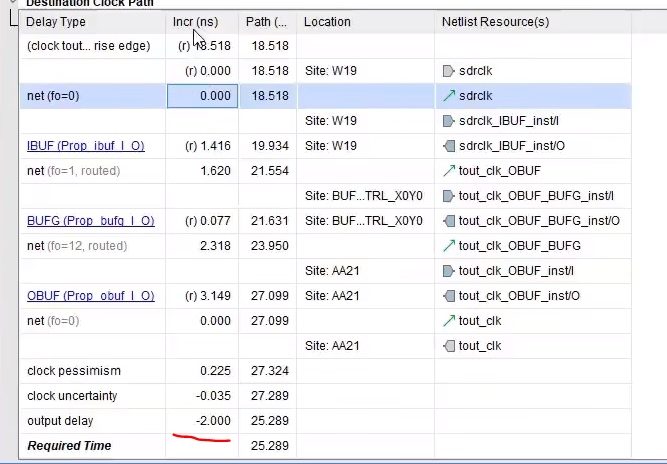This screenshot has width=667, height=464.
Task: Click the 1.620 net increment value
Action: pos(215,171)
